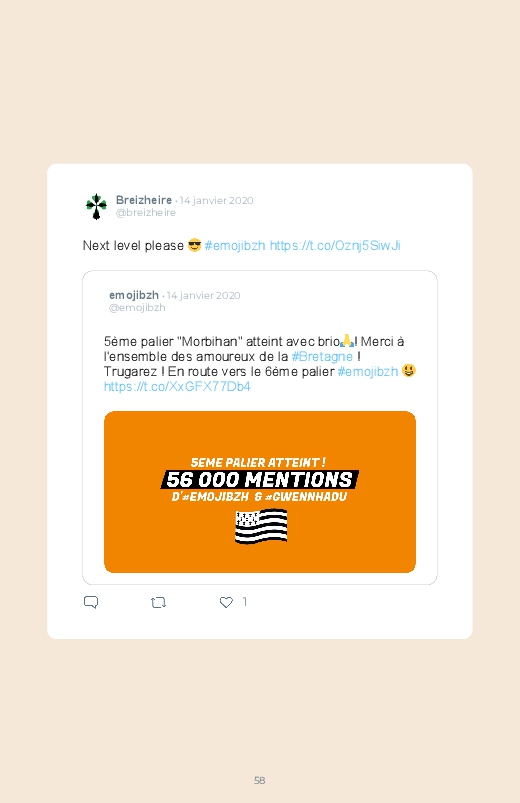The image size is (520, 803).
Task: Click the @emojibzh handle
Action: 137,308
